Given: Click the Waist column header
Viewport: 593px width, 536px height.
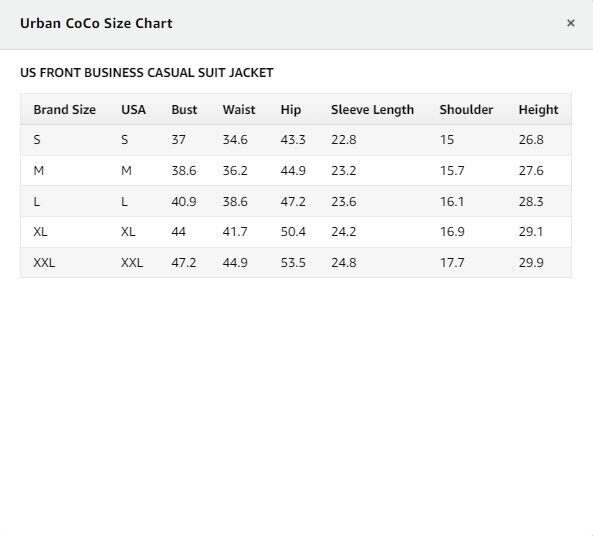Looking at the screenshot, I should pyautogui.click(x=239, y=110).
